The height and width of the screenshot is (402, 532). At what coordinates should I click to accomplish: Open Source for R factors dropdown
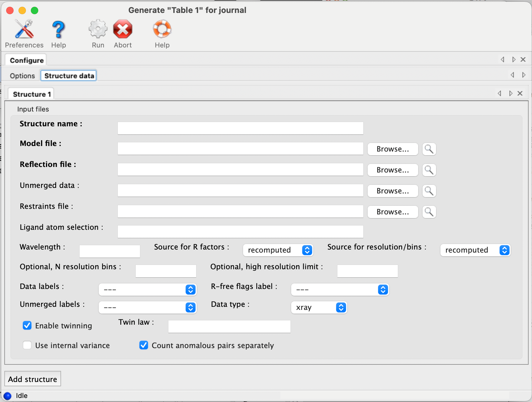pos(278,250)
